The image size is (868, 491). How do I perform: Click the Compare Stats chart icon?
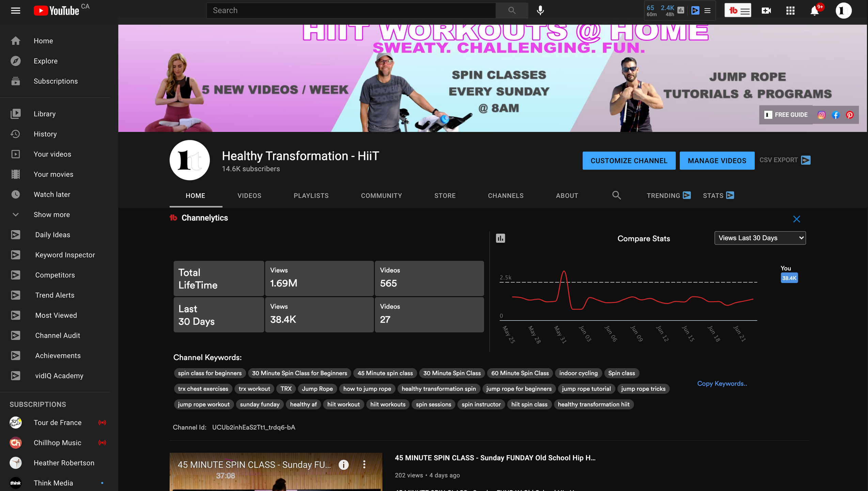click(x=500, y=238)
